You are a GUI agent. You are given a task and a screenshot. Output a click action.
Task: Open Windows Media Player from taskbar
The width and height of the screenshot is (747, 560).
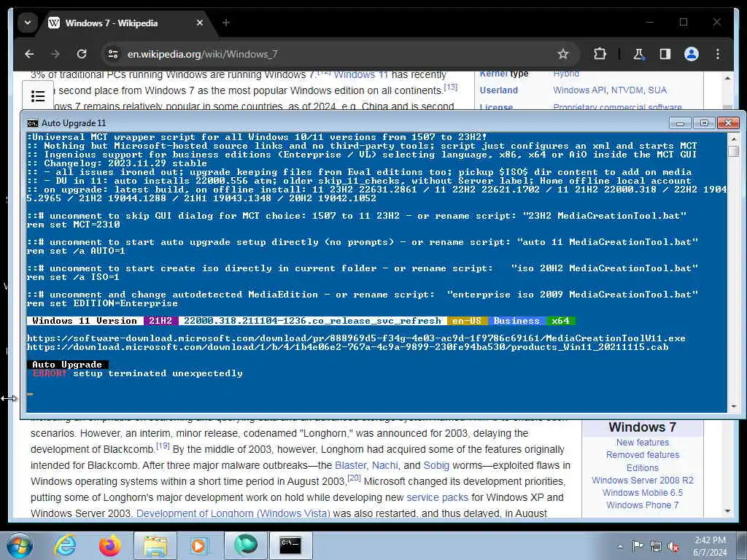[x=198, y=545]
